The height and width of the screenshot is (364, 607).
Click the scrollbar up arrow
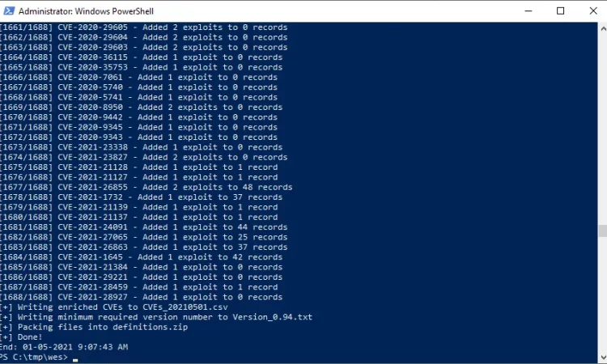(603, 28)
